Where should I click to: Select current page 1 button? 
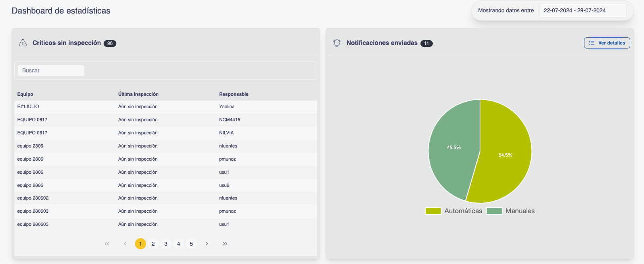pyautogui.click(x=140, y=244)
